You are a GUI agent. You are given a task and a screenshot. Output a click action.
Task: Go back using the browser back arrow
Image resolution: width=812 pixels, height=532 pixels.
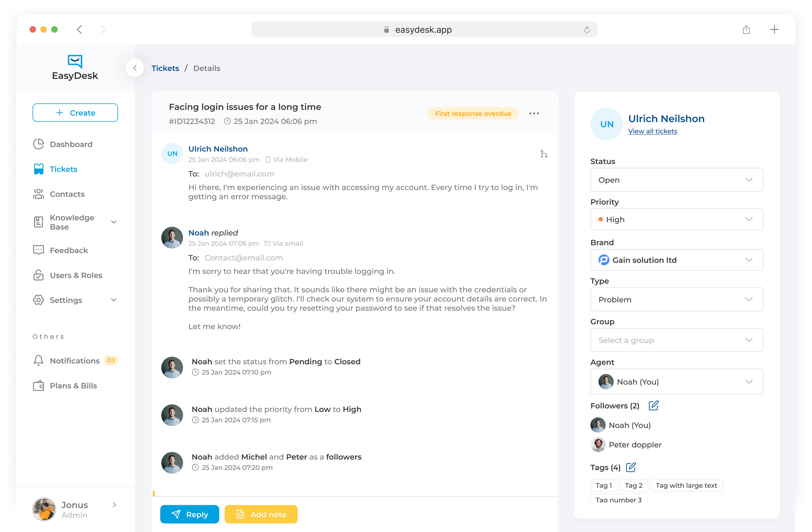pos(80,30)
